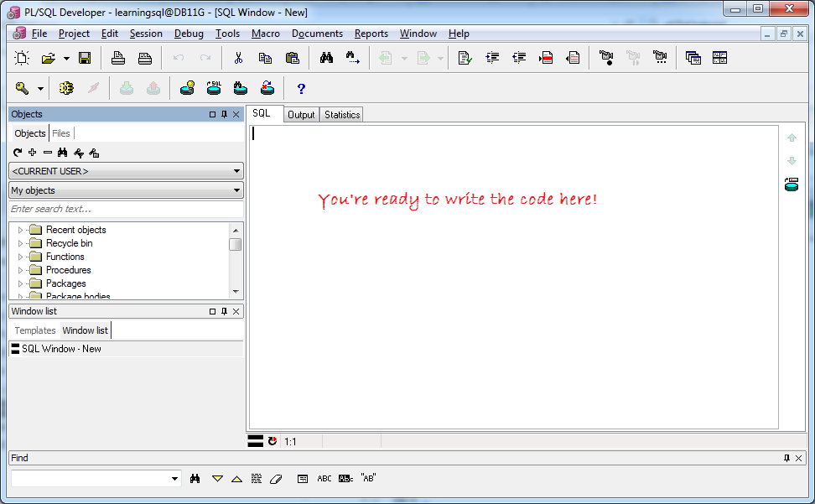This screenshot has height=504, width=815.
Task: Click the binoculars icon in Objects panel
Action: pos(63,153)
